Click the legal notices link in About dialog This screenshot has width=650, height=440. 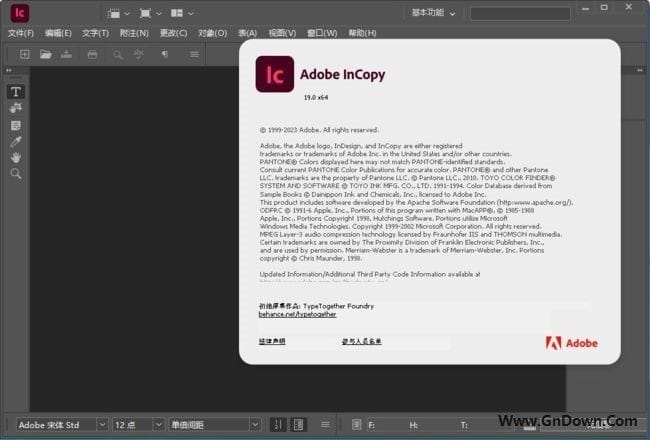point(272,341)
